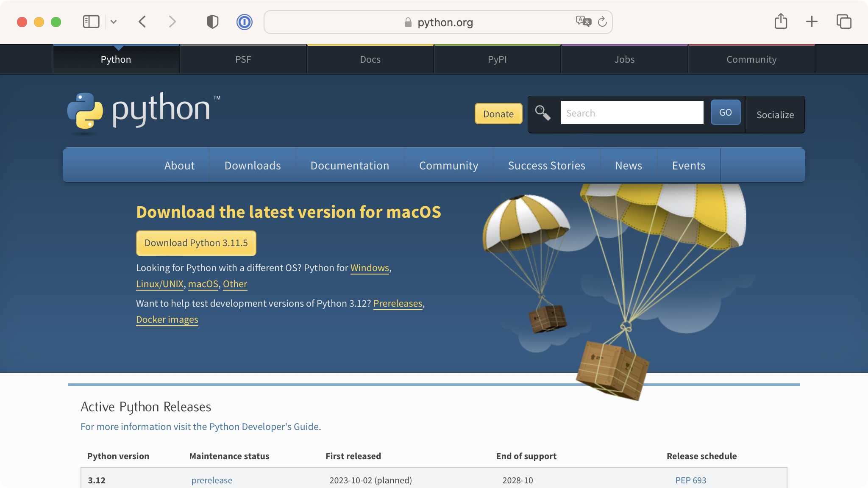The height and width of the screenshot is (488, 868).
Task: Click the 'End of support' column header
Action: [526, 456]
